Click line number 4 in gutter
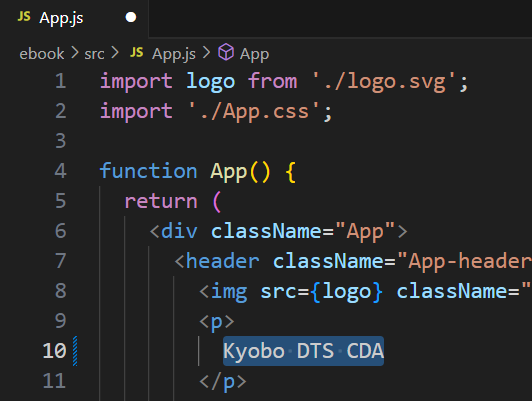 click(x=60, y=171)
